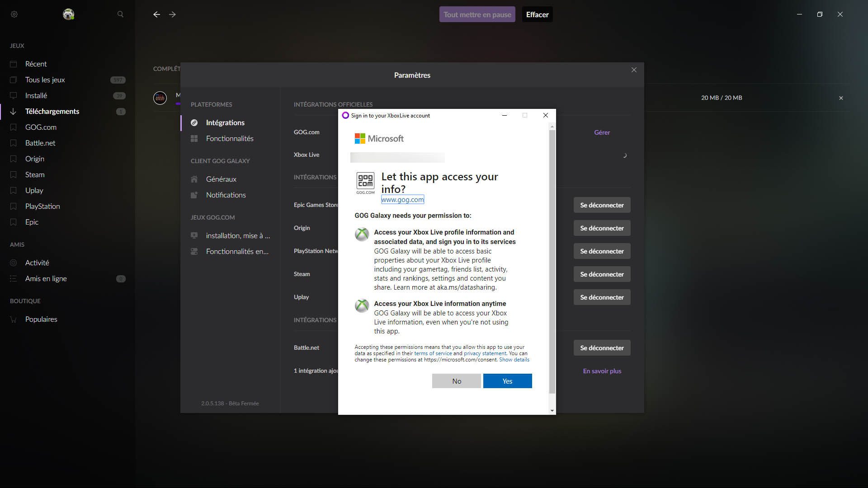Click the Activité icon under Amis
Viewport: 868px width, 488px height.
[x=14, y=263]
